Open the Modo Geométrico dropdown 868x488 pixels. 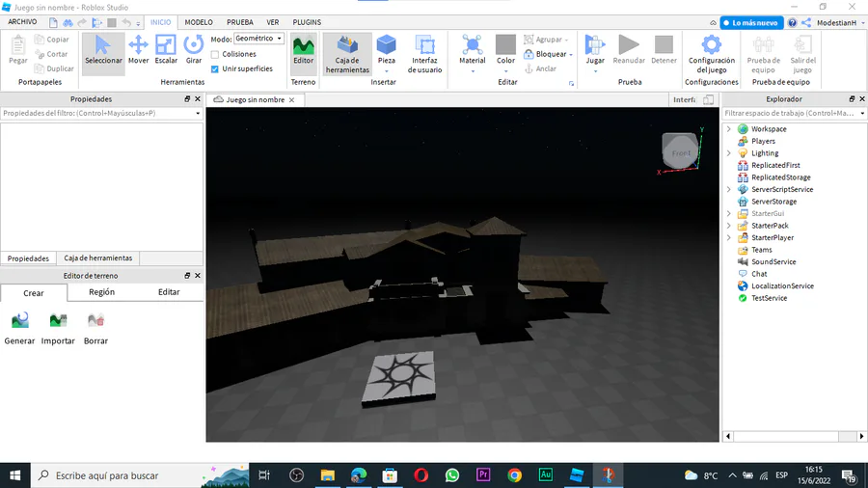tap(258, 39)
